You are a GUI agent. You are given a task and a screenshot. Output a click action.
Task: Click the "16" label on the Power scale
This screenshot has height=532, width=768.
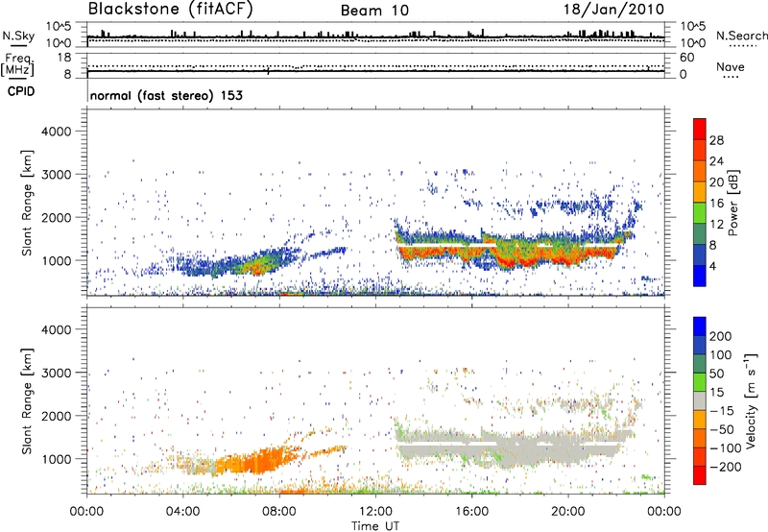tap(716, 204)
